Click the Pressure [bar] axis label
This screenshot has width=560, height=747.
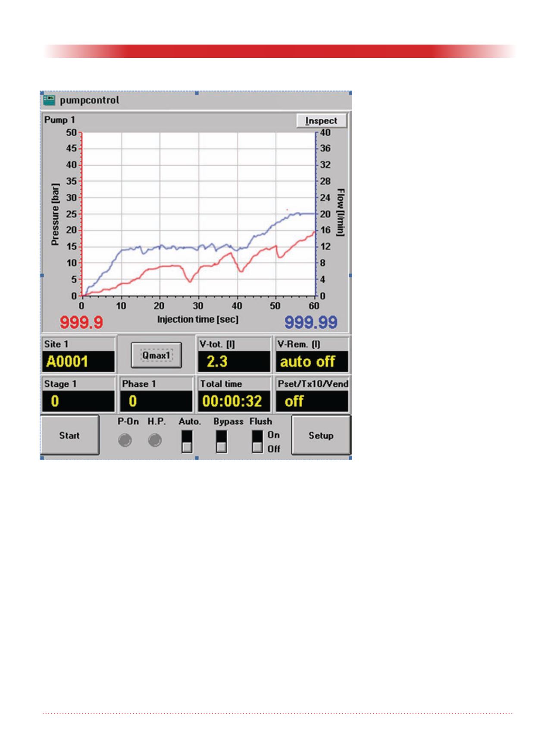(55, 214)
